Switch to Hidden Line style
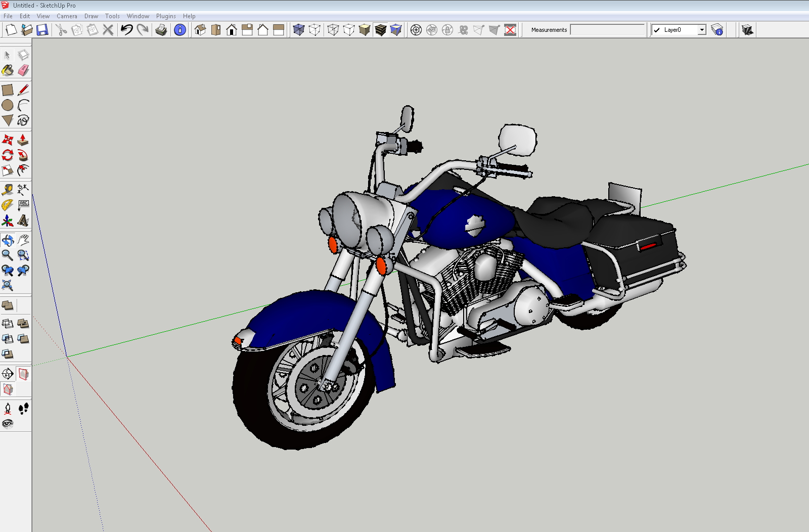This screenshot has height=532, width=809. pos(349,30)
